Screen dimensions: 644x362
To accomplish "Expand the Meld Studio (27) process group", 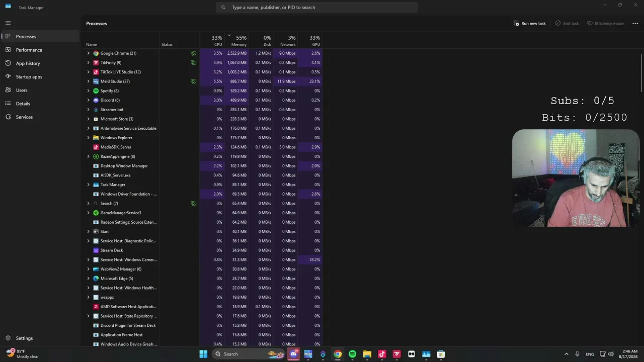I will (x=88, y=81).
